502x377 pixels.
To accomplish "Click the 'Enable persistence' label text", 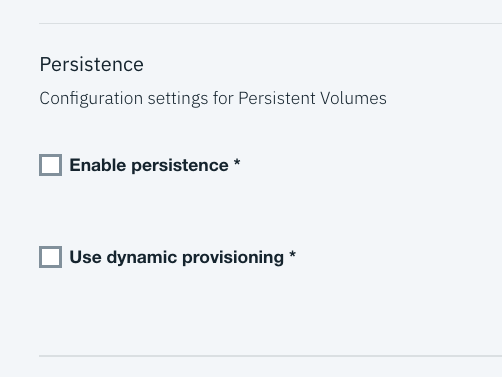I will point(149,165).
